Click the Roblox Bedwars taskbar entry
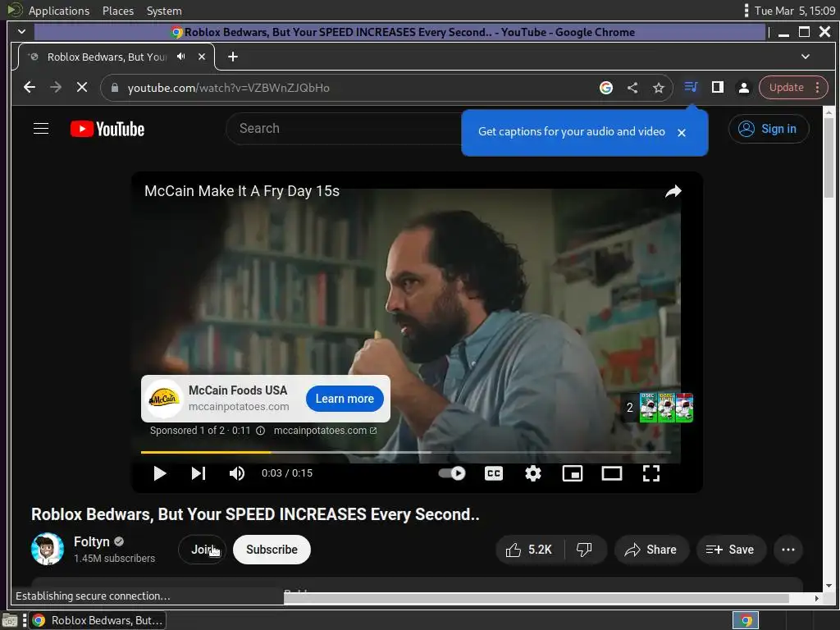This screenshot has width=840, height=630. pos(98,620)
